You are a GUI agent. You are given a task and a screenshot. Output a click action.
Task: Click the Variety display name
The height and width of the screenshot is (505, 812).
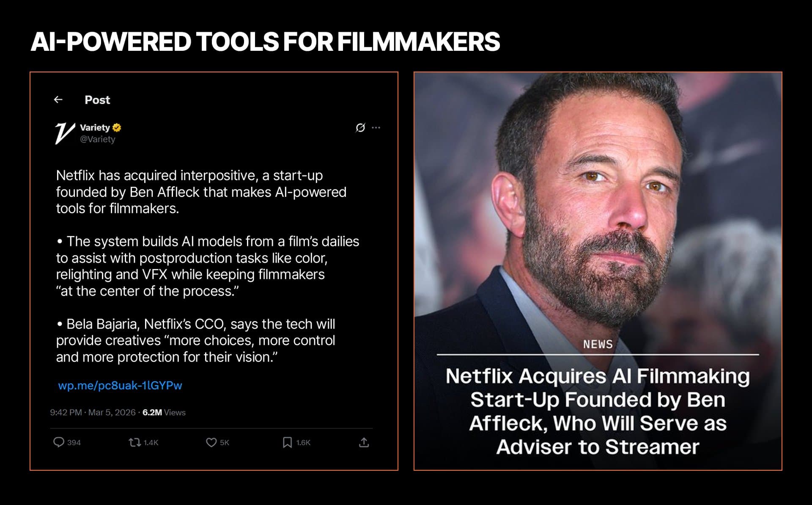click(95, 127)
